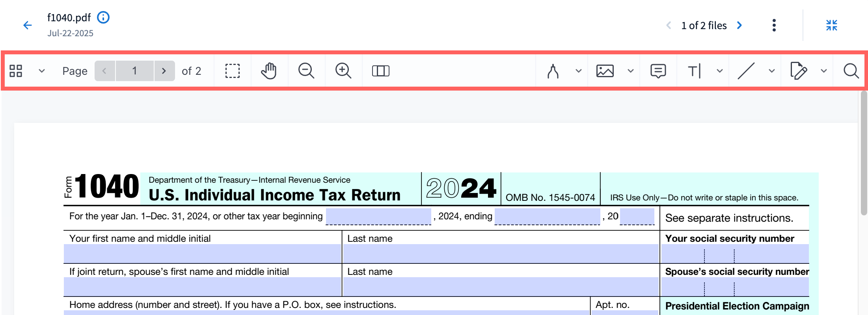868x315 pixels.
Task: Open the three-dot more options menu
Action: click(x=774, y=26)
